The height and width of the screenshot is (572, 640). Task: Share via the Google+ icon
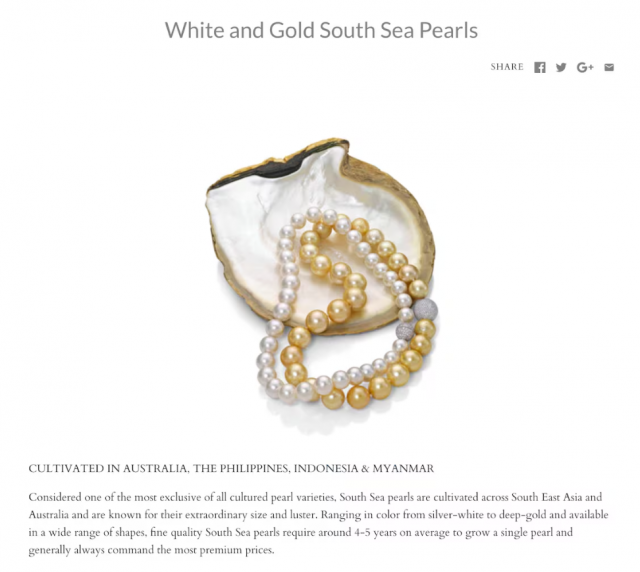585,67
